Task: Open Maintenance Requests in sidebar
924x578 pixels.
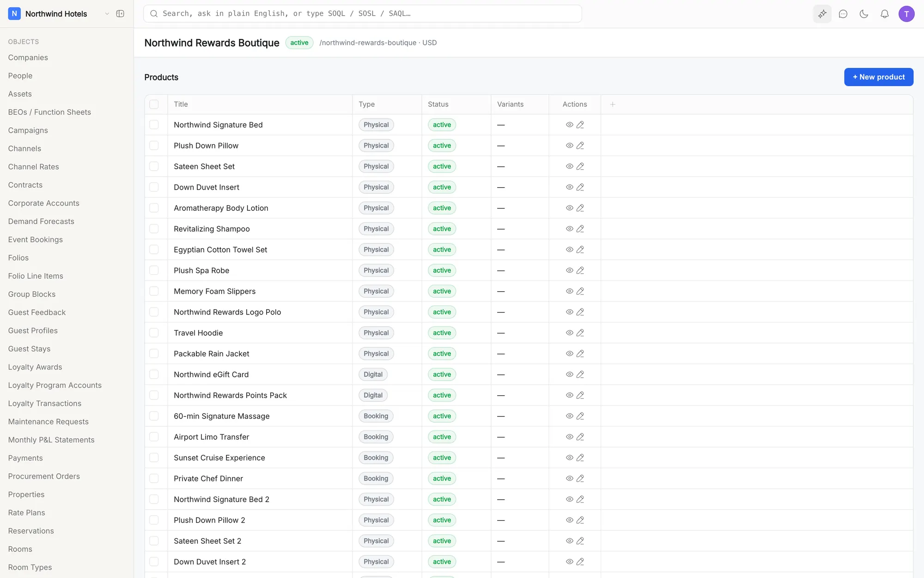Action: point(48,422)
